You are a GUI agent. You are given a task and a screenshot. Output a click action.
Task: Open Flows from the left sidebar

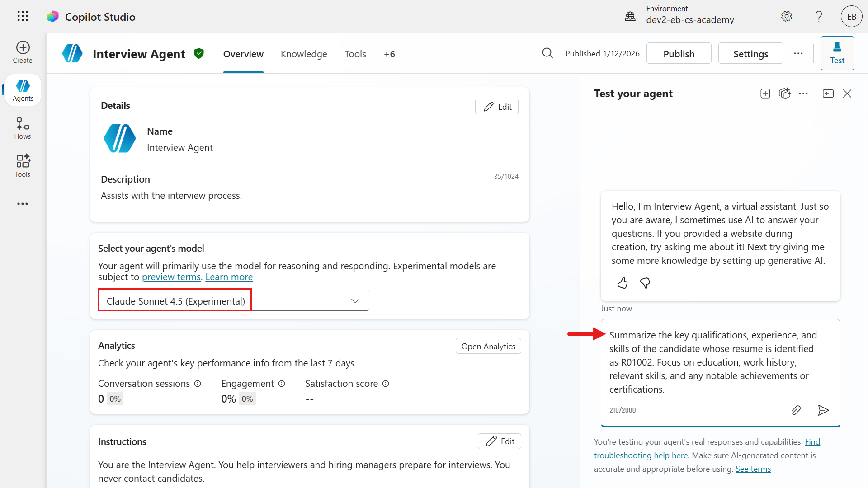click(x=23, y=128)
